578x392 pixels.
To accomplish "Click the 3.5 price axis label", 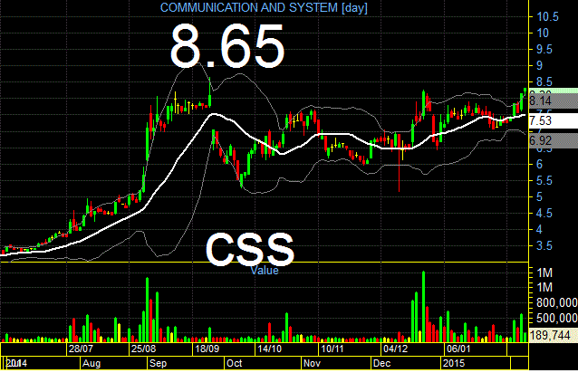I will pos(544,245).
